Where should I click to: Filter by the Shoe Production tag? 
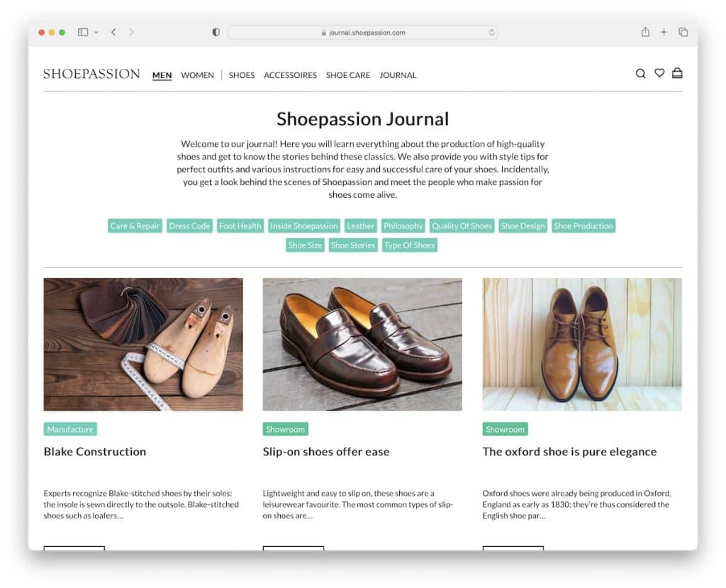click(x=583, y=226)
